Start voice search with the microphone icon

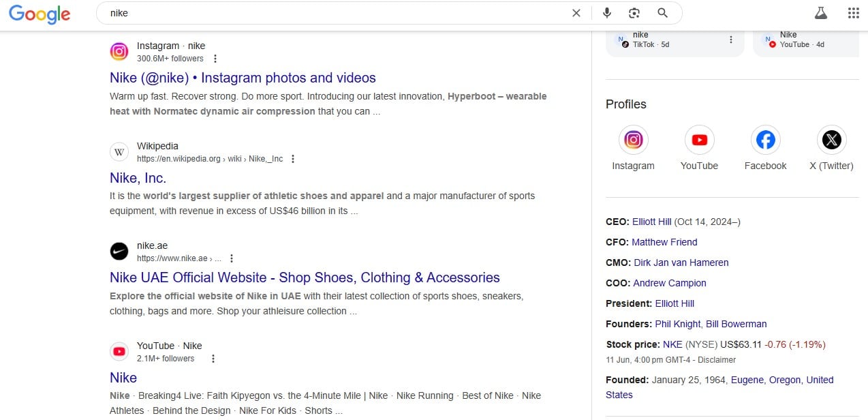pos(607,13)
